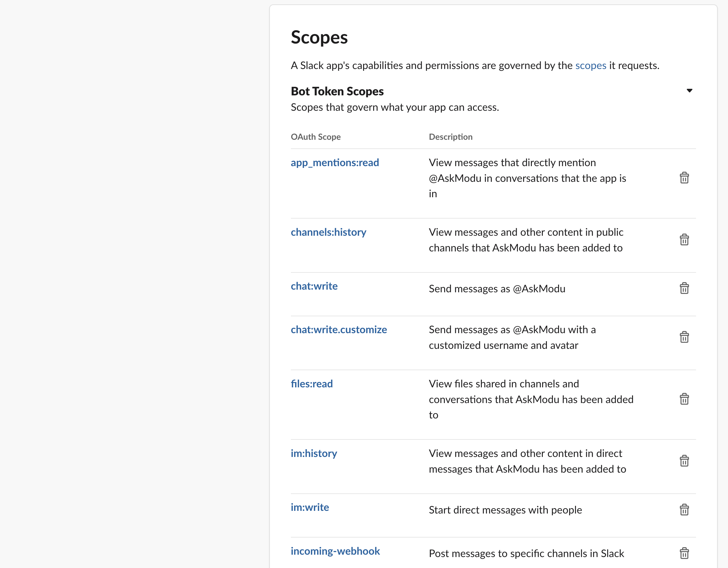This screenshot has width=728, height=568.
Task: Click the trash icon in the Send messages as @AskModu row
Action: (x=684, y=288)
